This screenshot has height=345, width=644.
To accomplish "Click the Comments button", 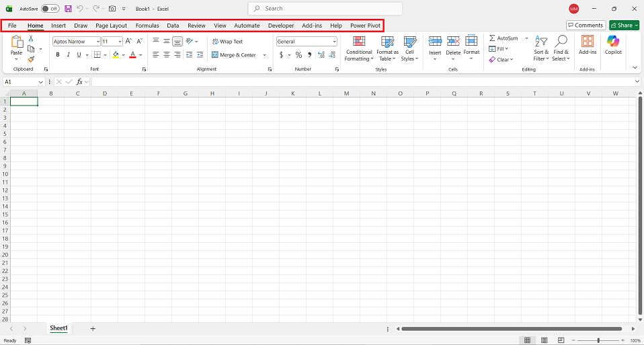I will coord(586,25).
